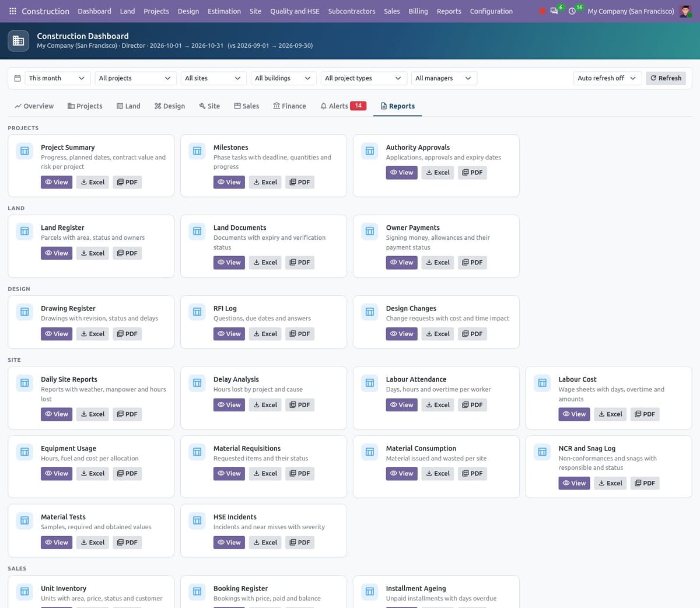Open the activities clock icon with badge 16

(x=572, y=11)
